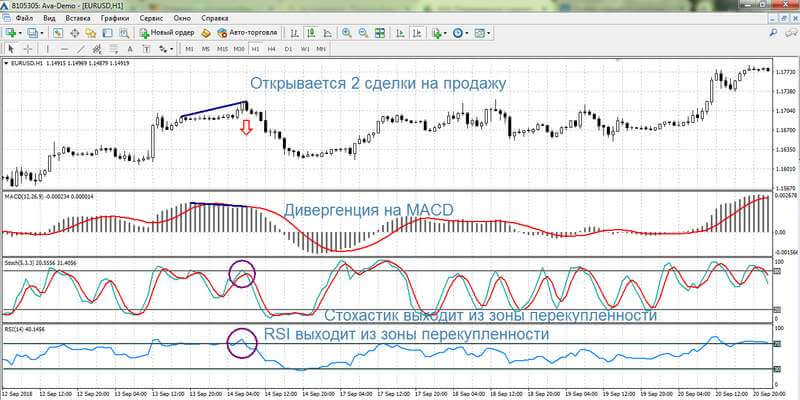
Task: Open search with the magnifier icon
Action: click(773, 33)
